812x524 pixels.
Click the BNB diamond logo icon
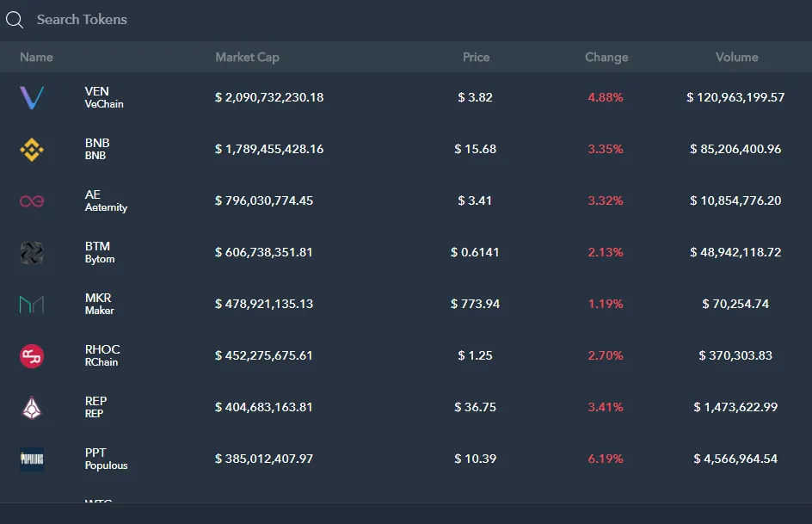click(32, 150)
